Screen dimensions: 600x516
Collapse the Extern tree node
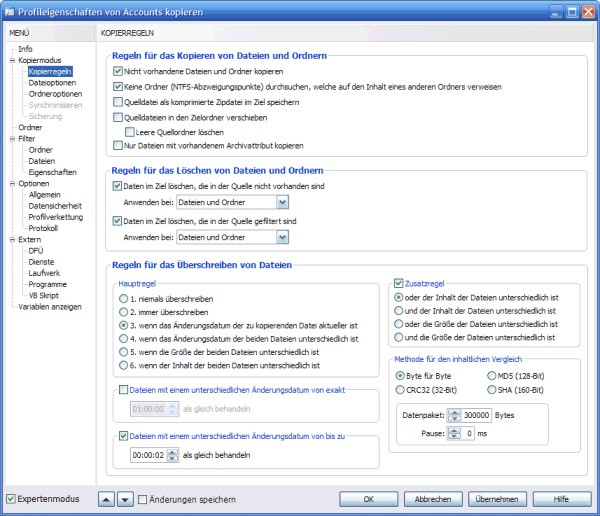point(12,240)
